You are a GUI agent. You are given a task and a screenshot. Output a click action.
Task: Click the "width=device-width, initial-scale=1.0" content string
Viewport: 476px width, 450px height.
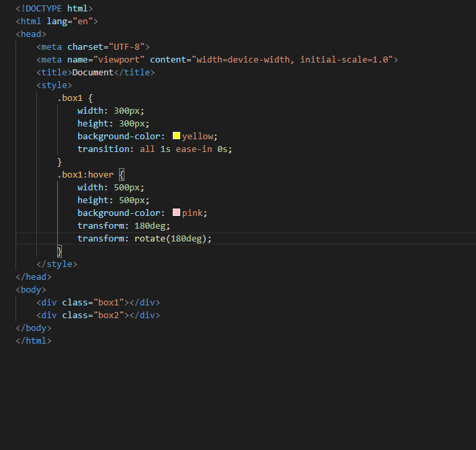292,59
